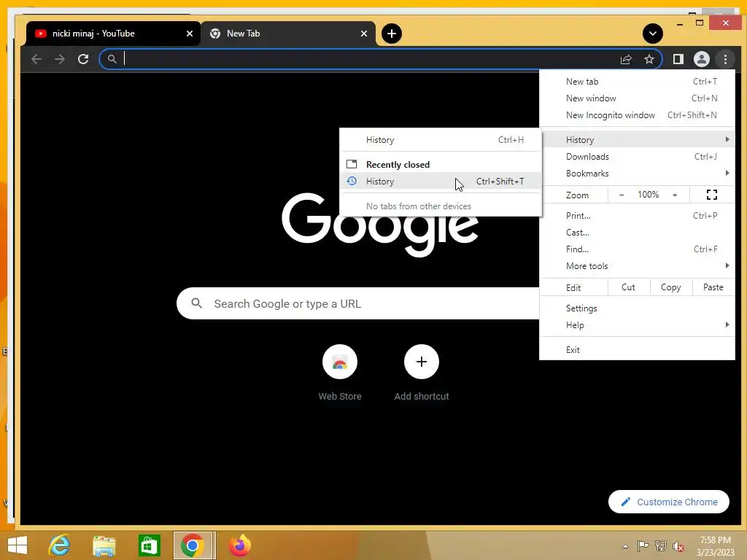Open a New Incognito window
747x560 pixels.
pos(637,114)
